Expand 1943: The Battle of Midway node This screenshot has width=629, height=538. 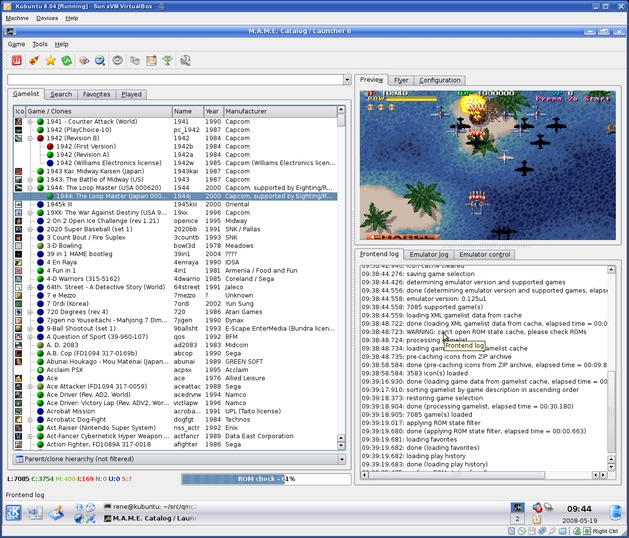pos(30,179)
